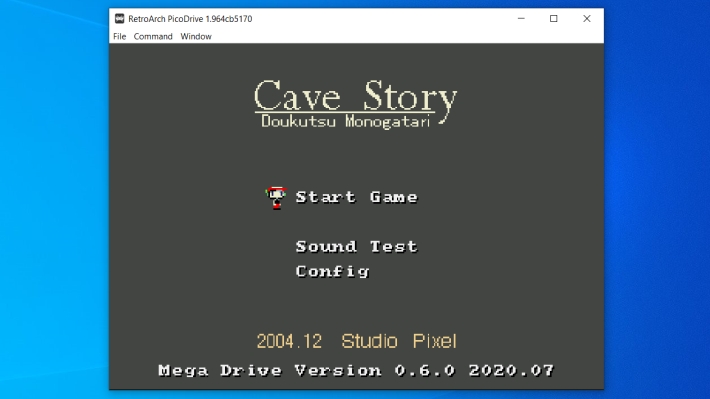Close the RetroArch PicoDrive window
710x399 pixels.
point(587,19)
